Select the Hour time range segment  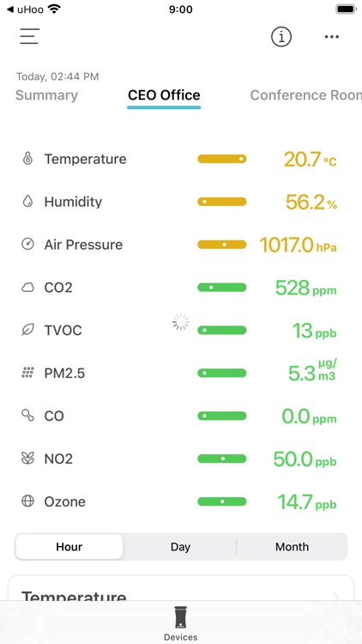(x=69, y=547)
